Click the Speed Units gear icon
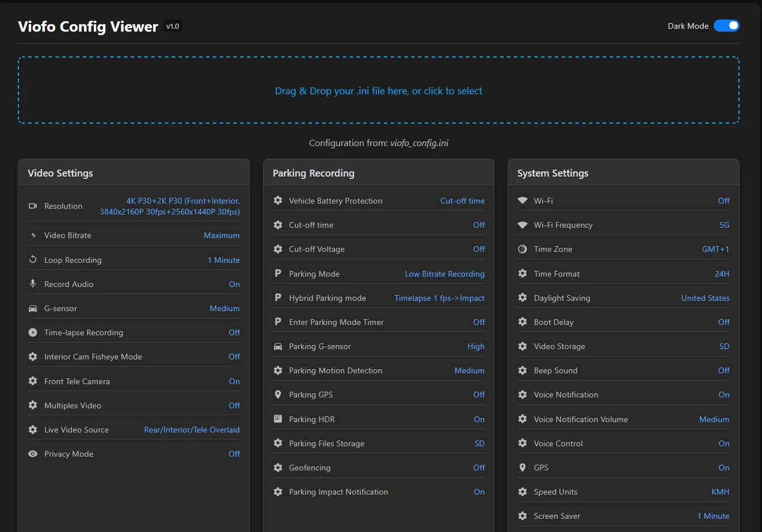 523,492
